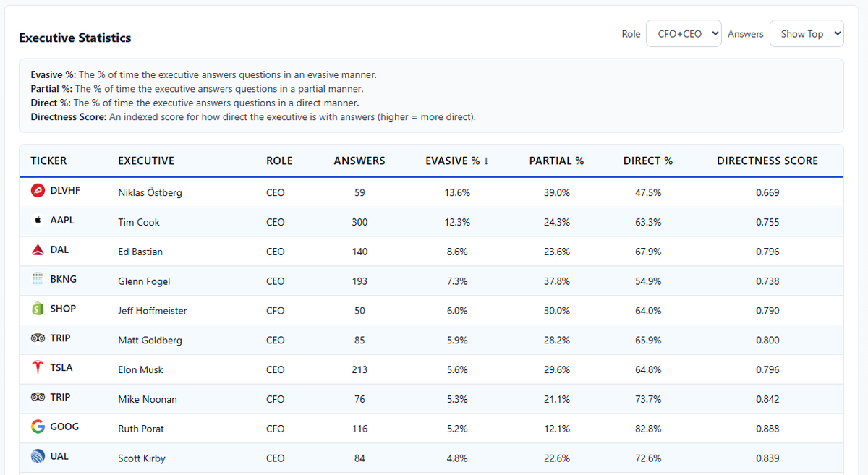Click the BKNG ticker text

63,280
